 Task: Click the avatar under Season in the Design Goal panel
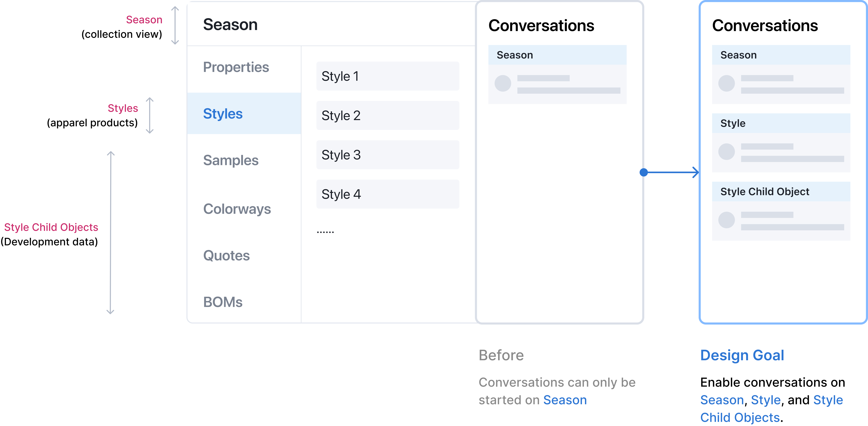[x=726, y=83]
